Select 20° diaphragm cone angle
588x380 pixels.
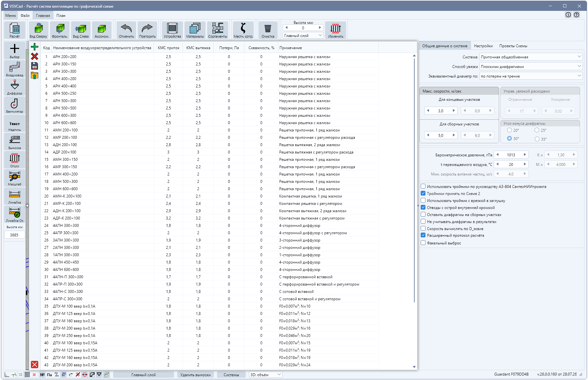tap(509, 130)
